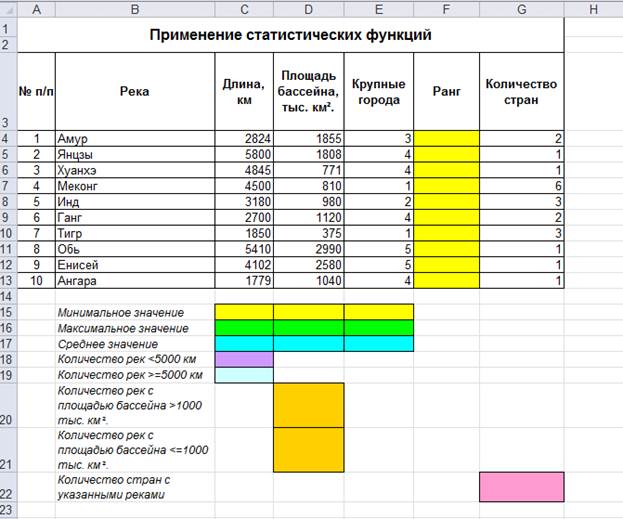The height and width of the screenshot is (519, 623).
Task: Click the orange cell for площадь бассейна >1000
Action: click(309, 405)
